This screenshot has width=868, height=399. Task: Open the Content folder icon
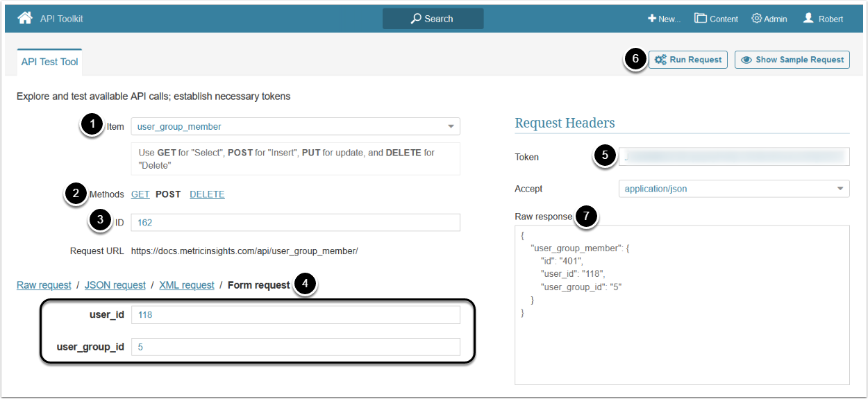point(701,19)
